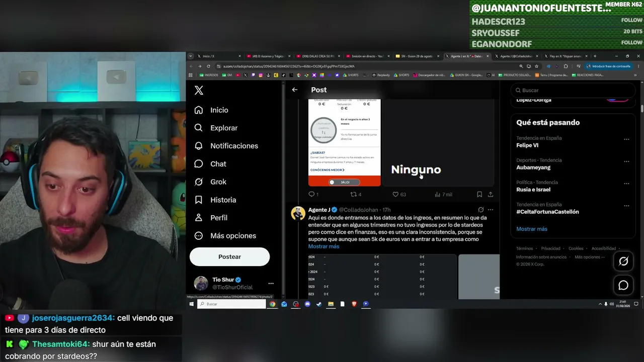Click the Postear button
Image resolution: width=644 pixels, height=362 pixels.
[229, 256]
